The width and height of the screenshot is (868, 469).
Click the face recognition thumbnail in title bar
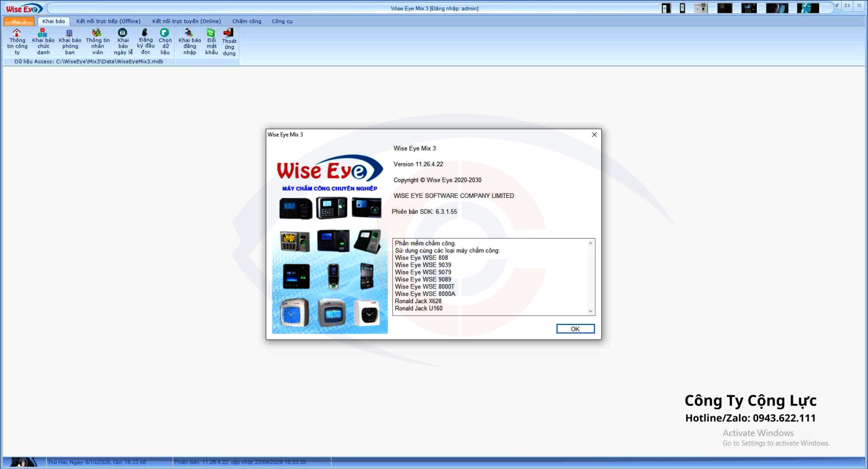(808, 8)
